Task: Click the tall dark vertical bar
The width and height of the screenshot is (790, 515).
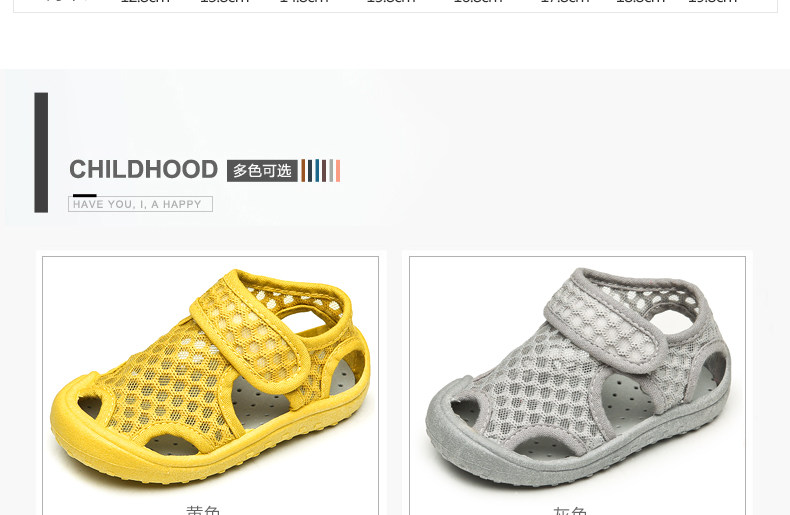Action: [x=41, y=152]
